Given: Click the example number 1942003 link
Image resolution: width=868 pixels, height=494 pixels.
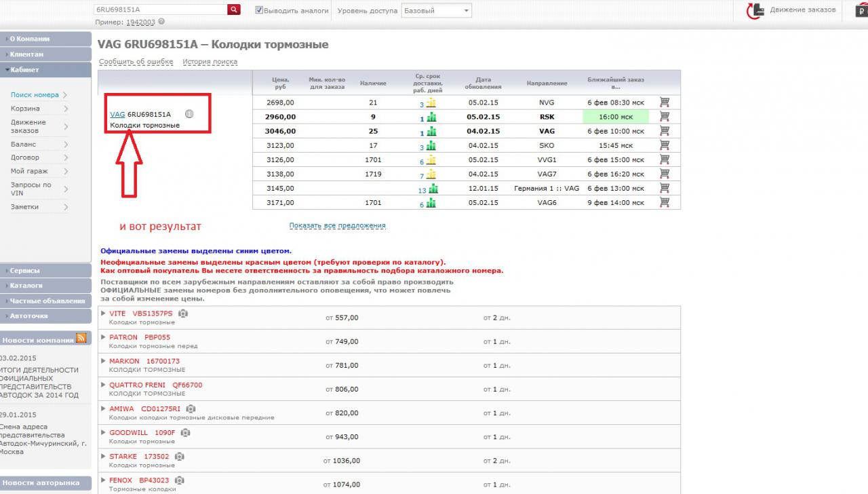Looking at the screenshot, I should click(140, 22).
